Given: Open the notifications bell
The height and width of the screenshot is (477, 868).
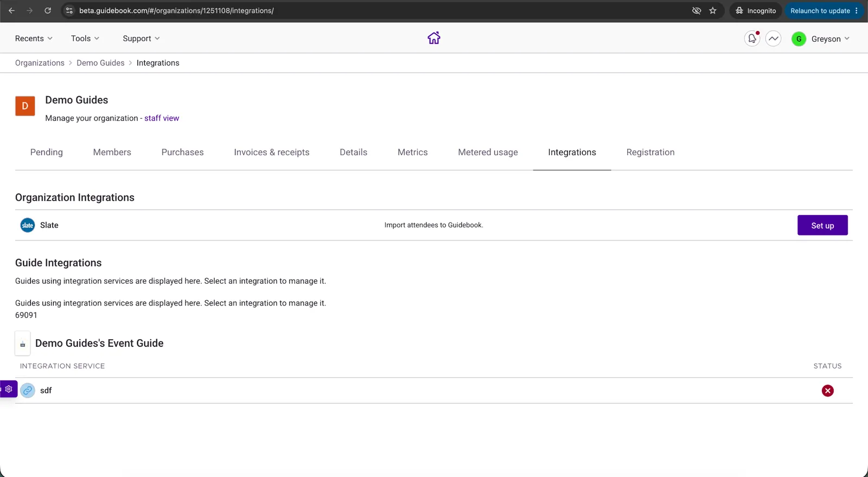Looking at the screenshot, I should [x=752, y=39].
